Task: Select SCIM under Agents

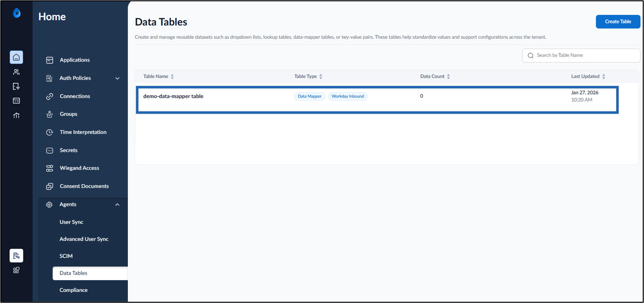Action: click(66, 256)
